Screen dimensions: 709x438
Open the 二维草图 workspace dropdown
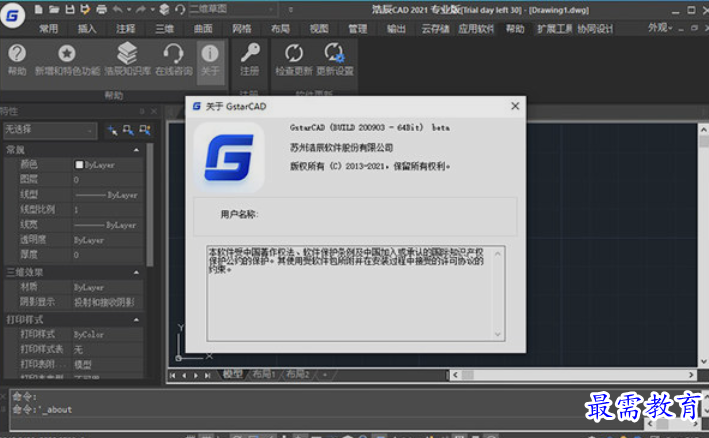coord(232,9)
